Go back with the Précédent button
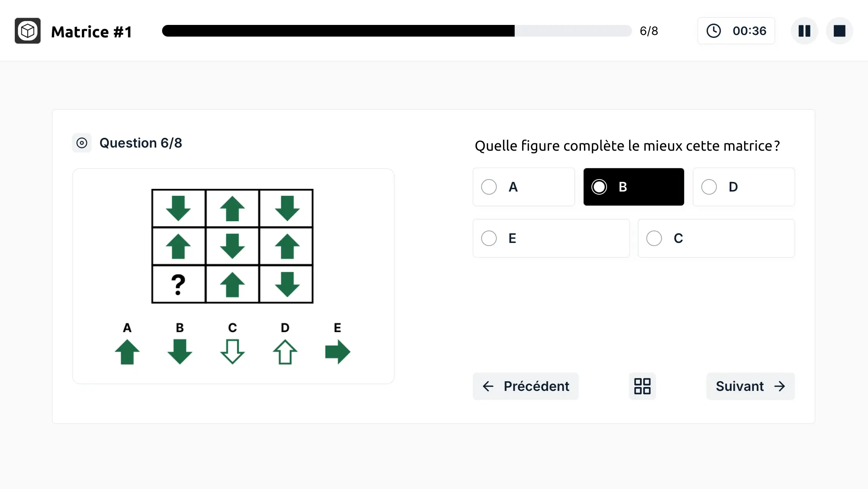Viewport: 868px width, 489px height. click(x=526, y=386)
